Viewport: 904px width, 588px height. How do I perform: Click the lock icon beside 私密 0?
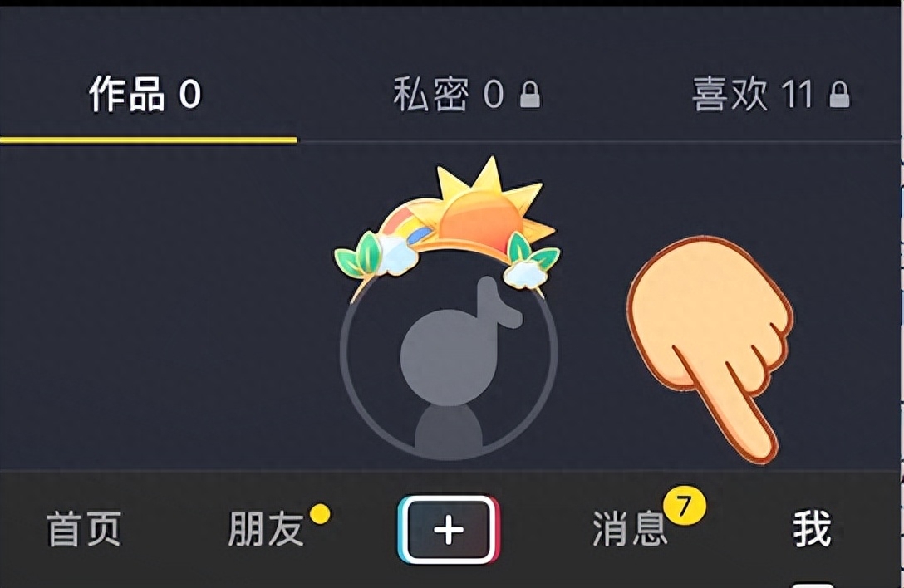click(x=530, y=95)
